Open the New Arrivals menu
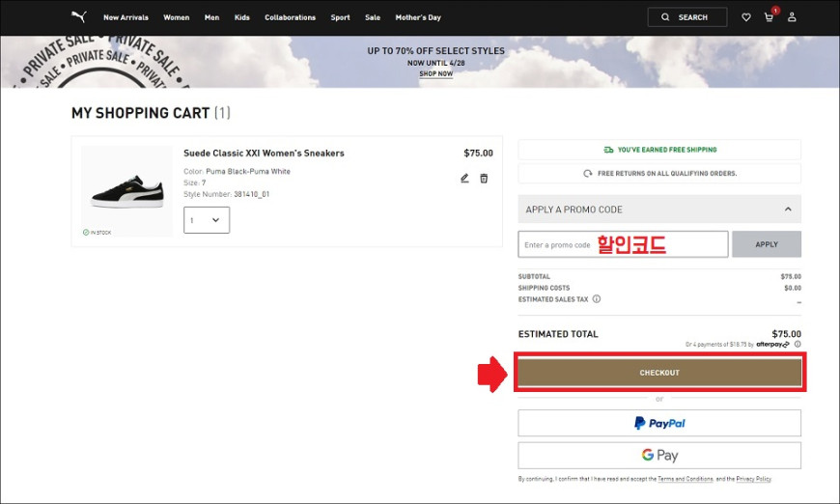This screenshot has height=504, width=840. click(126, 17)
